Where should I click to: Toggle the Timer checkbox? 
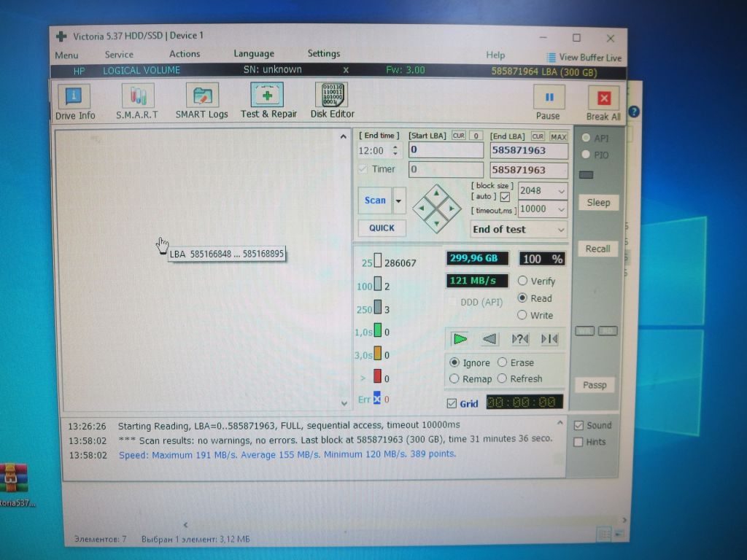tap(363, 169)
